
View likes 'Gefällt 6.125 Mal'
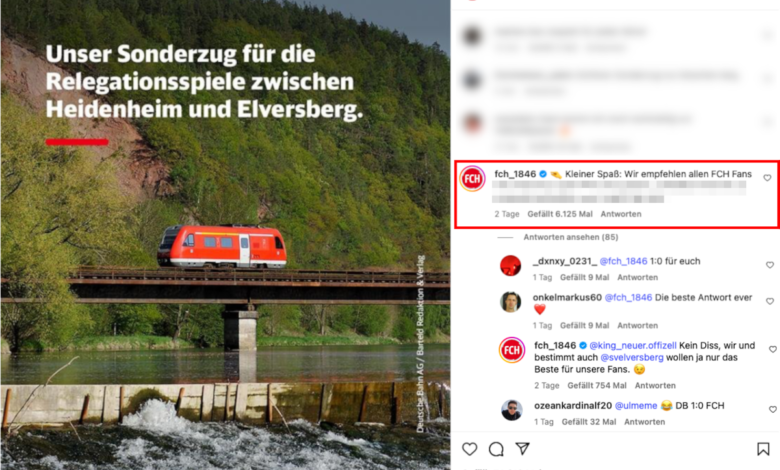pos(560,214)
